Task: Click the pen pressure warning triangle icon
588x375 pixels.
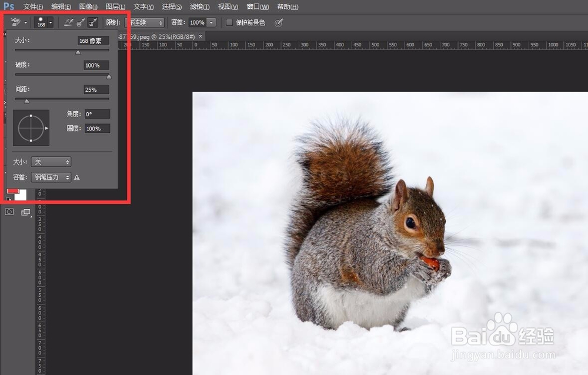Action: point(77,178)
